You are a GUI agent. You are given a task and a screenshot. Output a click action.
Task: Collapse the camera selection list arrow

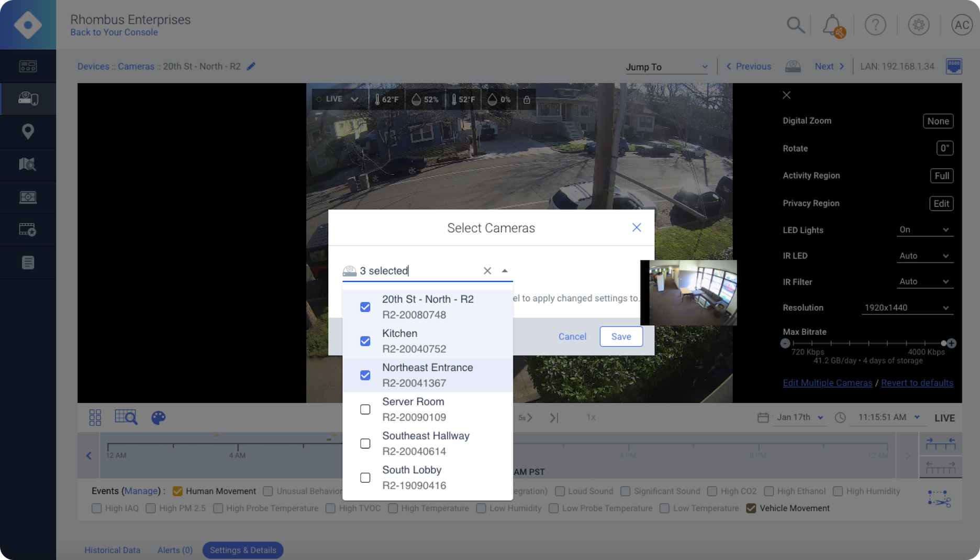pos(505,271)
